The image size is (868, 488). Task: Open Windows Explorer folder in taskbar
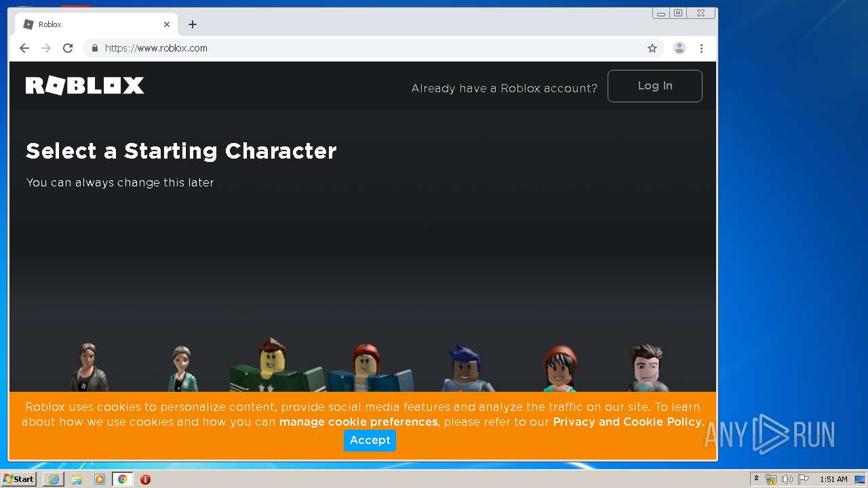click(77, 479)
